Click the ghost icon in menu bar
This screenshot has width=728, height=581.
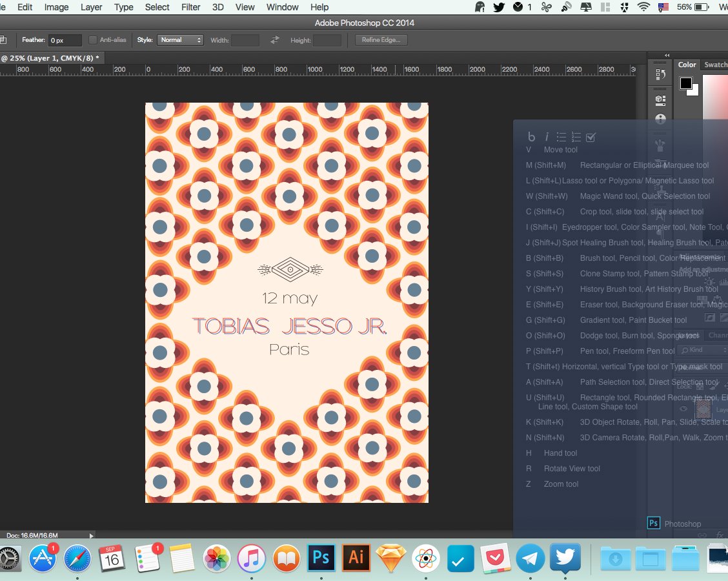[480, 7]
